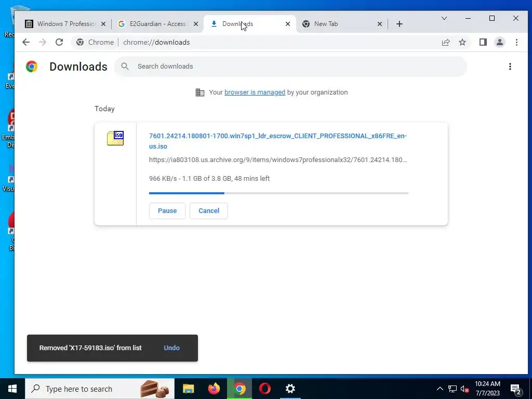532x399 pixels.
Task: Click the taskbar search box
Action: (100, 389)
